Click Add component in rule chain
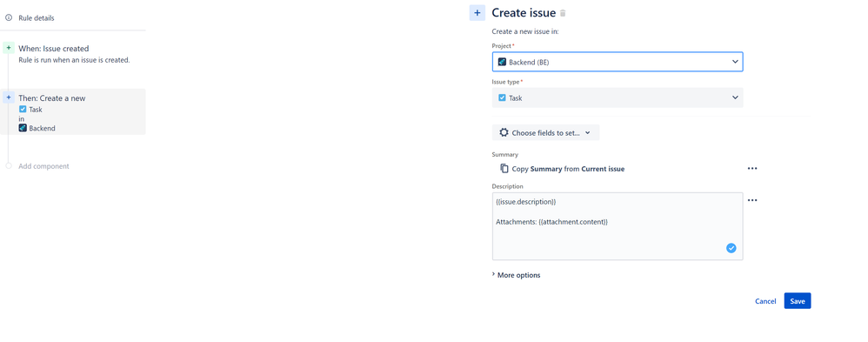The height and width of the screenshot is (342, 868). tap(43, 166)
